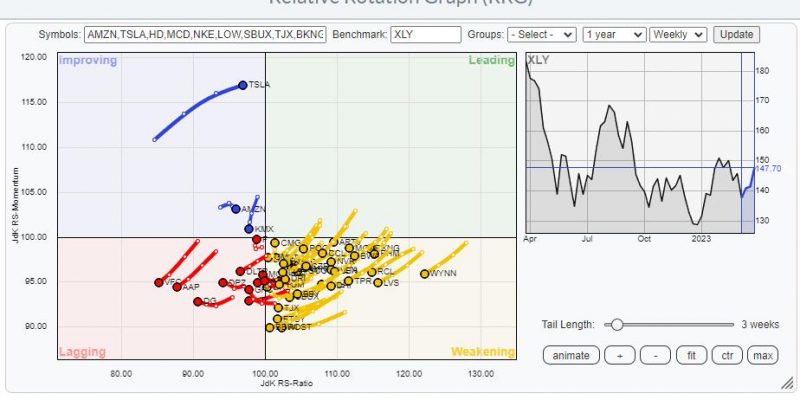Click the 2023 date label on price chart
The height and width of the screenshot is (400, 800).
[701, 239]
